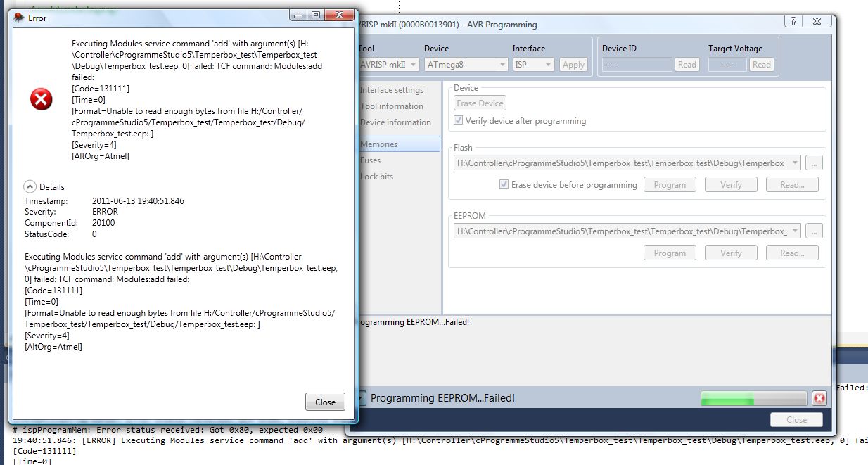Open the Device dropdown ATmega8
Screen dimensions: 868x465
(466, 64)
